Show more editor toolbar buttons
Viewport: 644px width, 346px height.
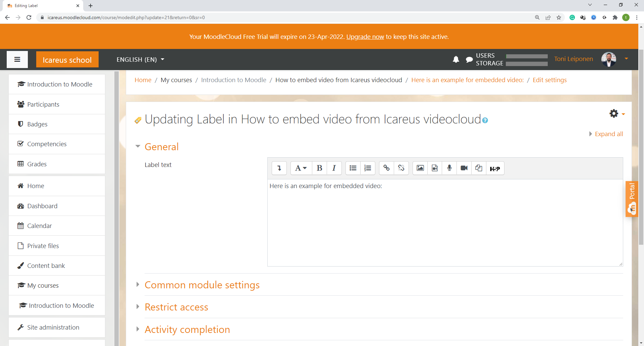point(279,168)
